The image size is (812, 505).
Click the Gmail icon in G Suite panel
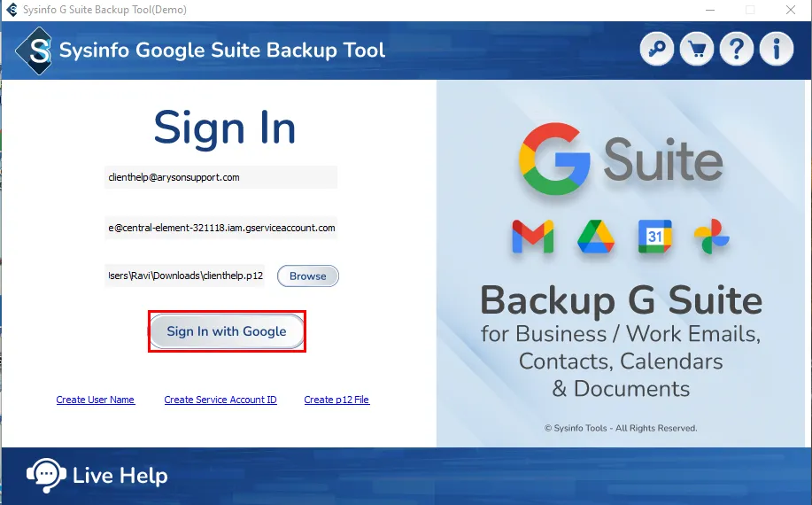(532, 237)
